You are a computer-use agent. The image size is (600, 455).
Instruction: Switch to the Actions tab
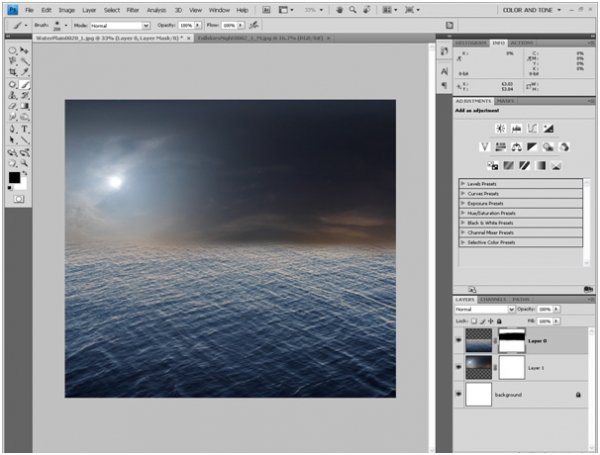click(x=522, y=43)
